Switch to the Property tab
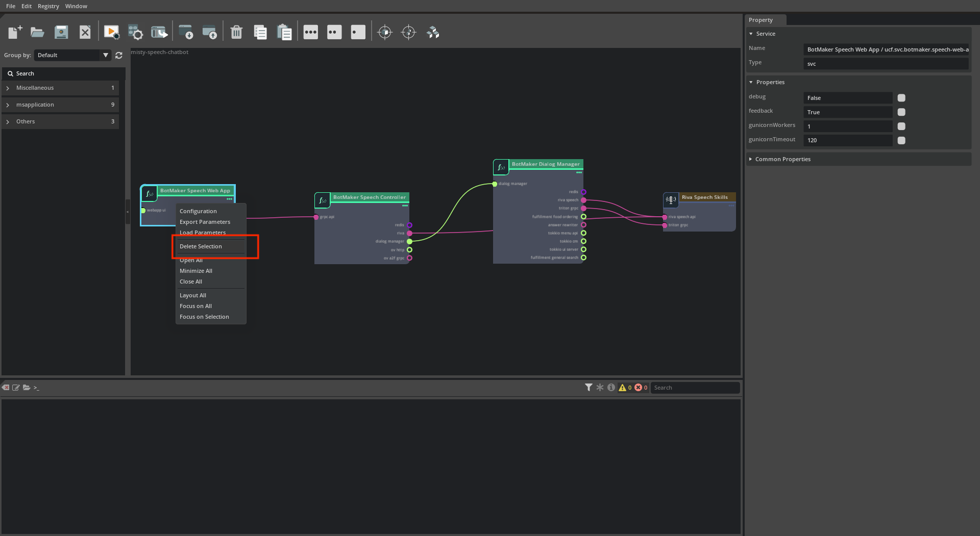Screen dimensions: 980x536 (765, 20)
